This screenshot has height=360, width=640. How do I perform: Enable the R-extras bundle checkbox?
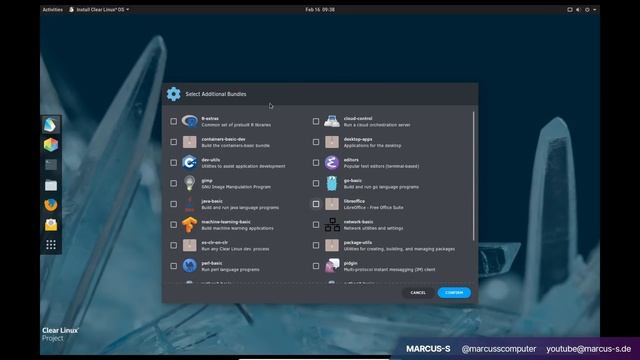tap(173, 121)
